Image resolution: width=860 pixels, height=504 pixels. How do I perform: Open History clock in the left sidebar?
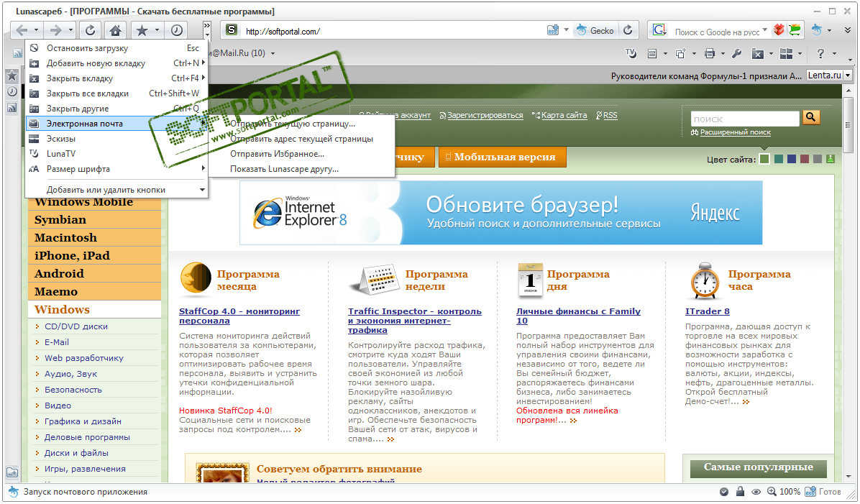[x=12, y=91]
